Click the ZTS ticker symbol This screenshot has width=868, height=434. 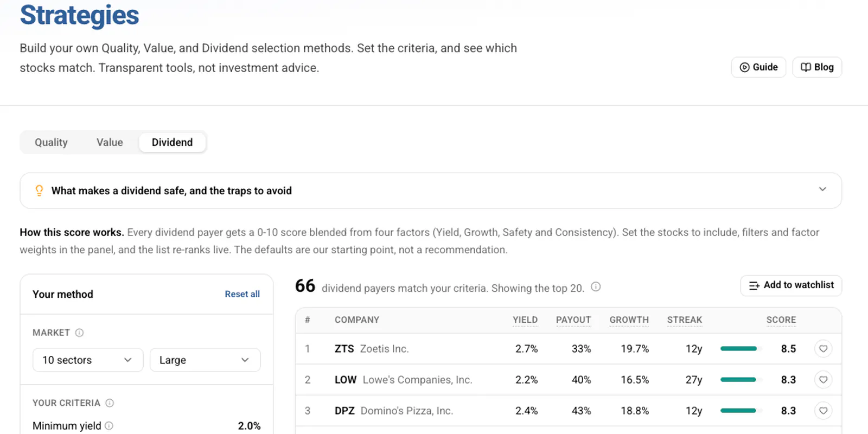point(344,349)
